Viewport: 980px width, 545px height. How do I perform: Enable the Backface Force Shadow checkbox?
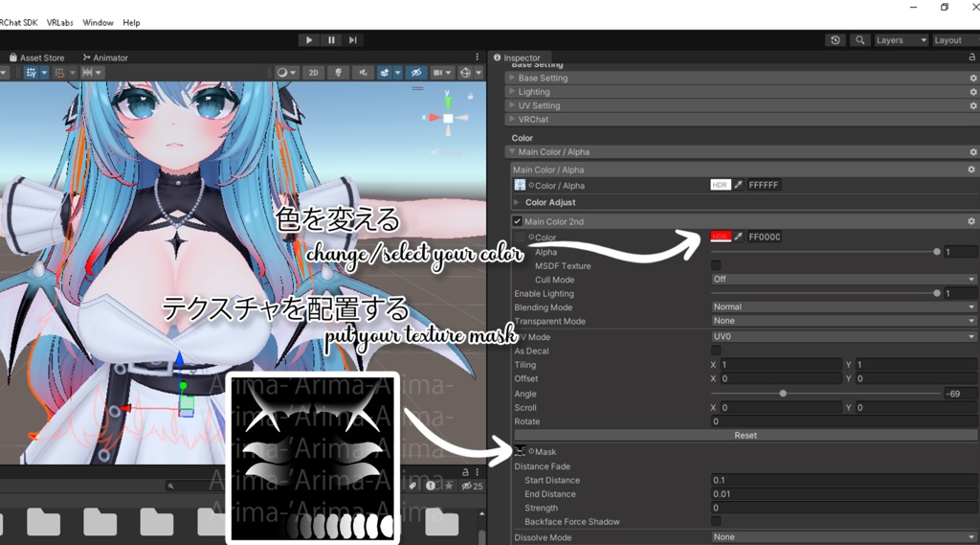[x=716, y=522]
